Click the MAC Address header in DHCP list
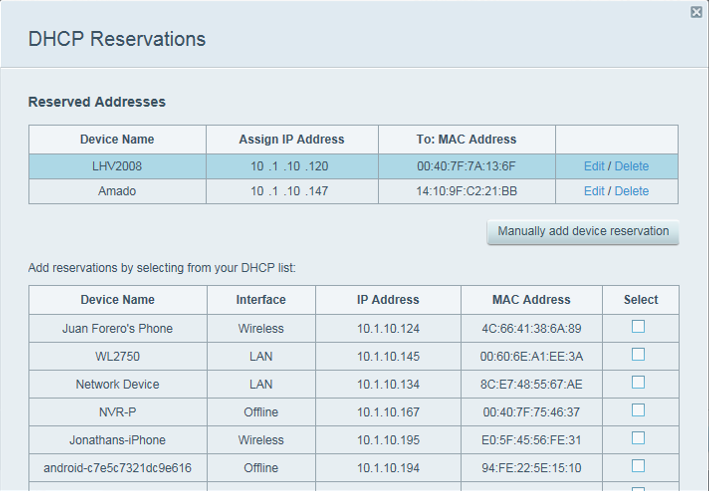Viewport: 709px width, 491px height. click(531, 300)
